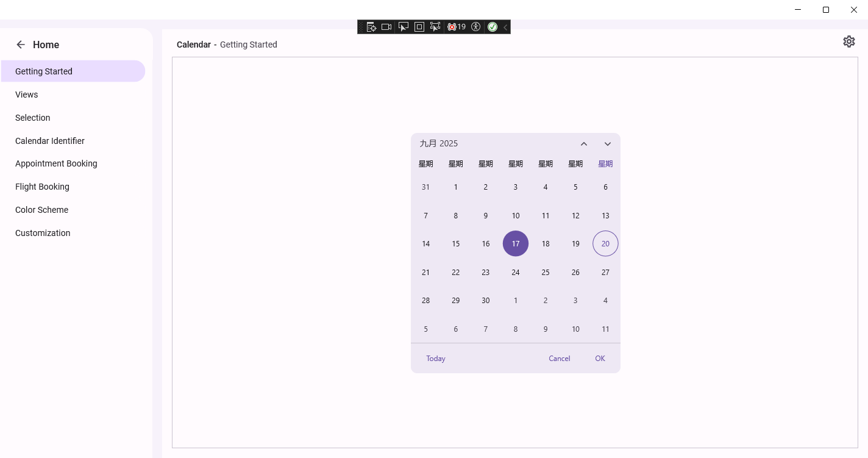Collapse the debug toolbar with the chevron
The width and height of the screenshot is (868, 458).
[505, 27]
